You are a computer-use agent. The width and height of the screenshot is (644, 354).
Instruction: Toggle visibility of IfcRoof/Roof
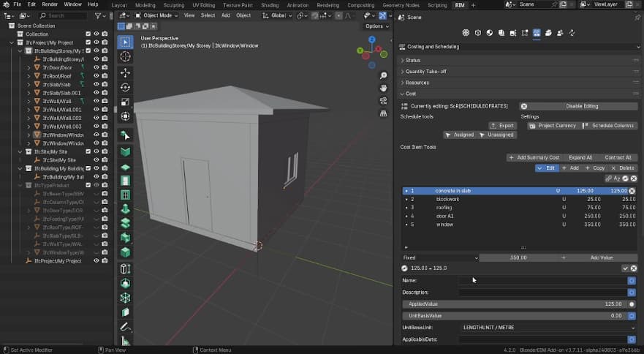[x=96, y=76]
